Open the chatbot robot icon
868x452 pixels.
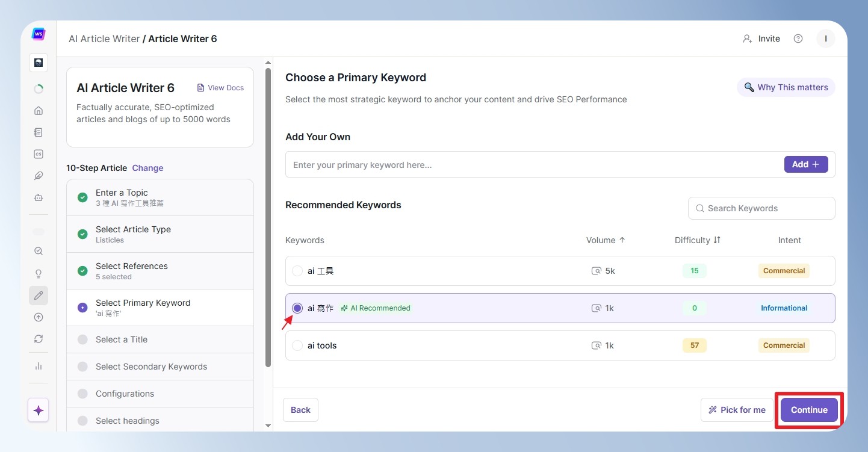pos(39,197)
